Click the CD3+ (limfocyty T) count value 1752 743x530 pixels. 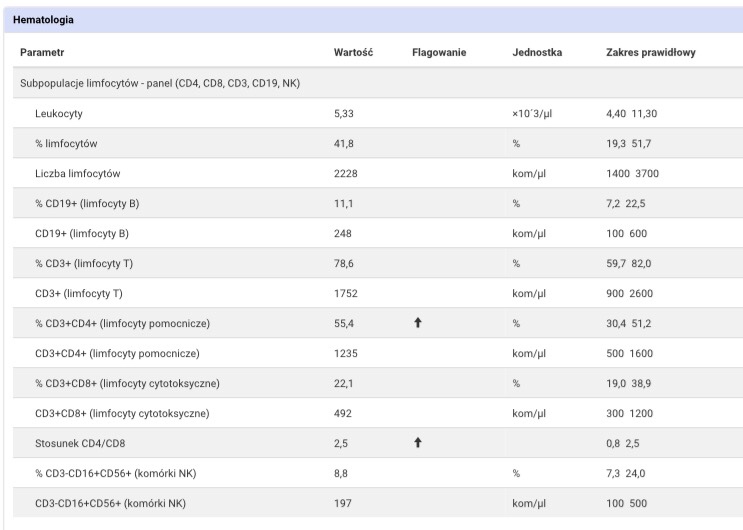346,293
